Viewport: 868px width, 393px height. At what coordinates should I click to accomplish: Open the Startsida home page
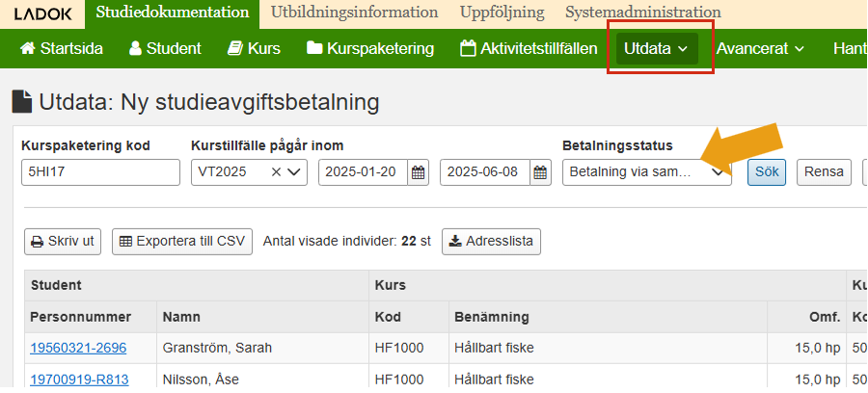(62, 48)
